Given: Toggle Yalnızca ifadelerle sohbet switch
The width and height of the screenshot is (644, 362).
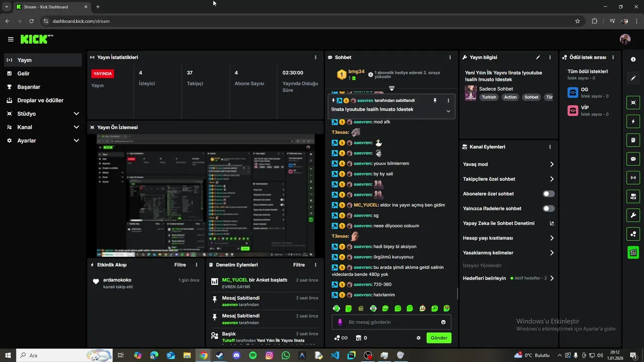Looking at the screenshot, I should (x=548, y=208).
